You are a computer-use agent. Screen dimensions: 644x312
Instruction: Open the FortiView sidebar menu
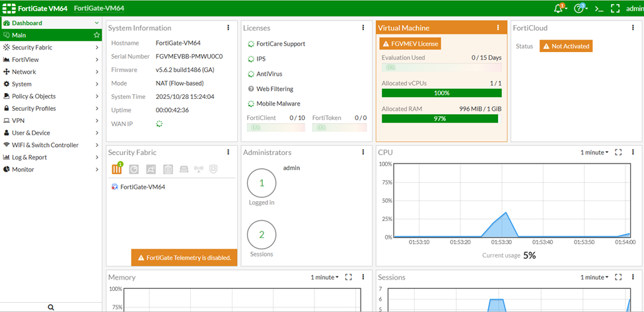51,60
